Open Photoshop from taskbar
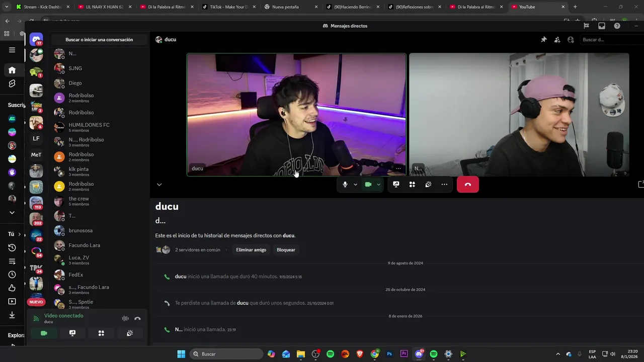 pyautogui.click(x=389, y=354)
